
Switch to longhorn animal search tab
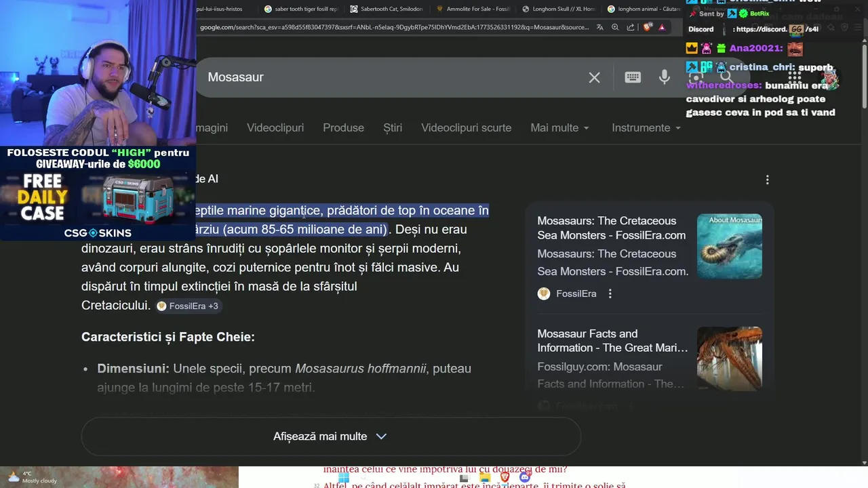click(x=643, y=9)
